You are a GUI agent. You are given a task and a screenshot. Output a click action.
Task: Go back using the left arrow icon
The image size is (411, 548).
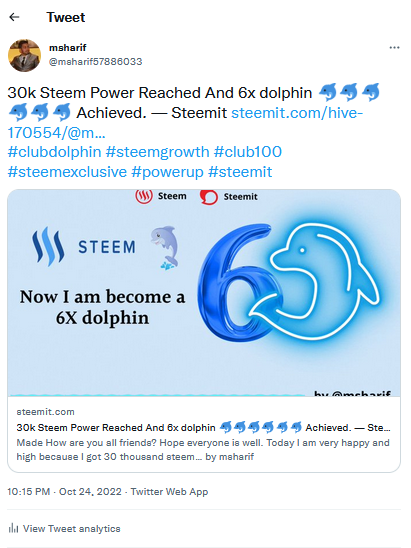(14, 17)
